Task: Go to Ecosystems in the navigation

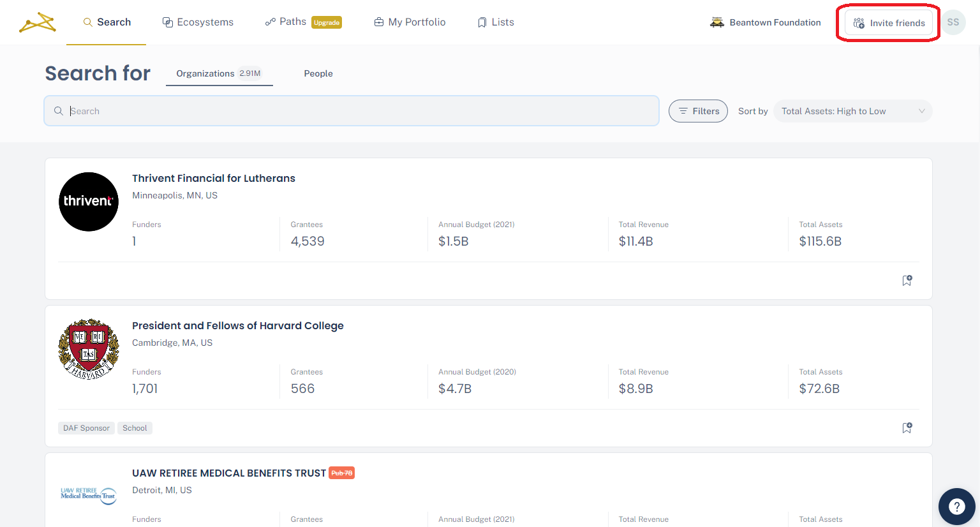Action: [x=198, y=22]
